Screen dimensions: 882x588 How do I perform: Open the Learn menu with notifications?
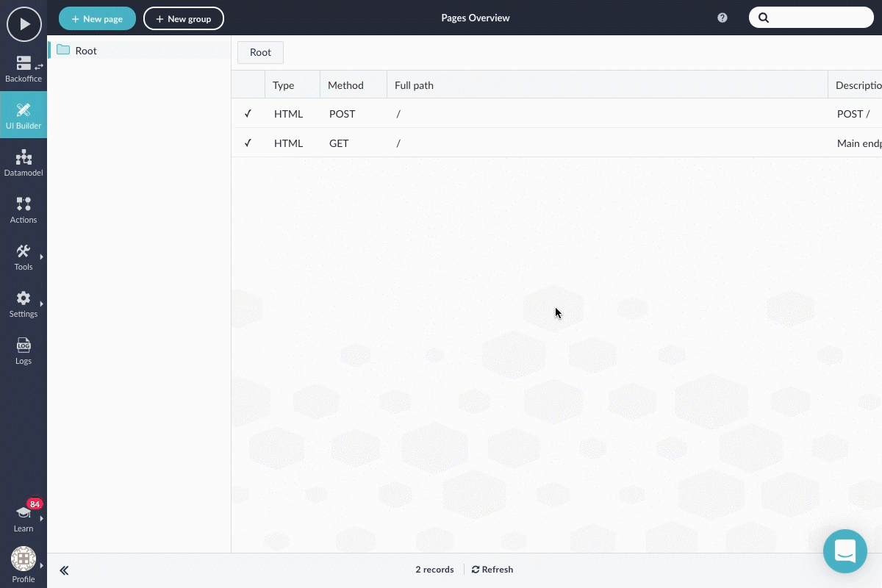pos(24,517)
